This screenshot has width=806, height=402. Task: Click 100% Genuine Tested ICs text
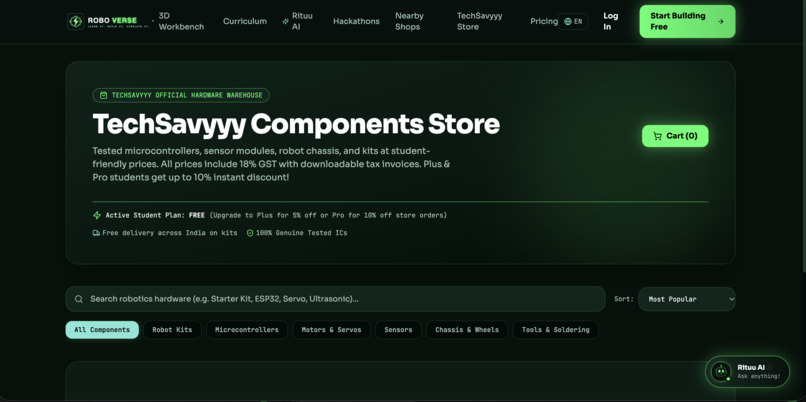[302, 233]
